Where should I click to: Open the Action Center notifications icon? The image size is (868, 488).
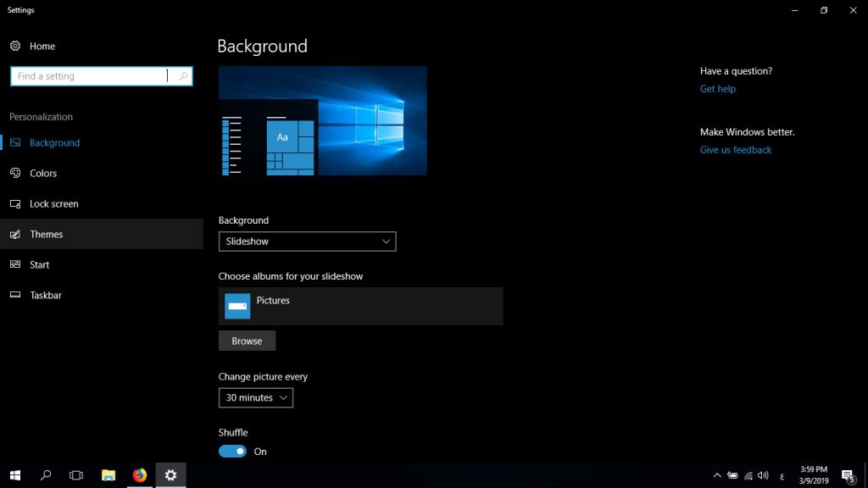[848, 475]
